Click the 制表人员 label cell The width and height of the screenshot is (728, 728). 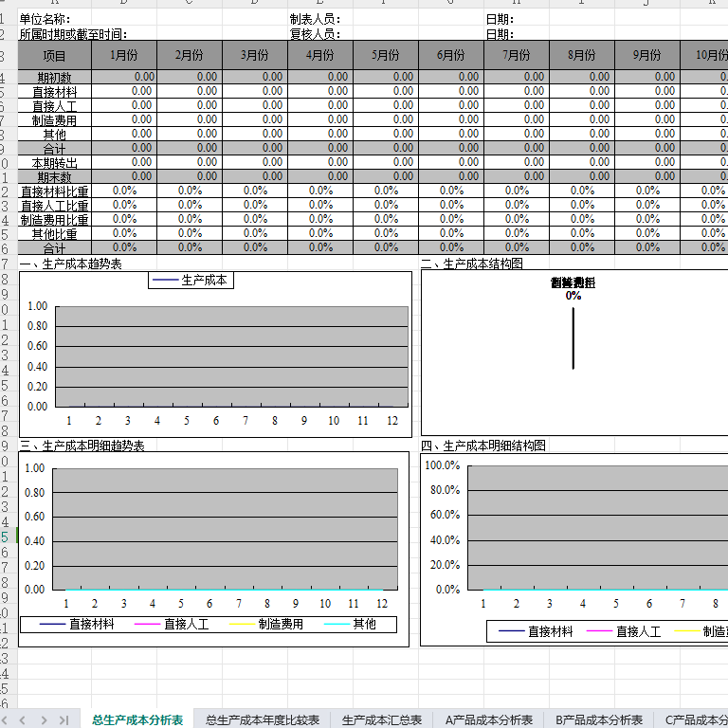tap(315, 19)
